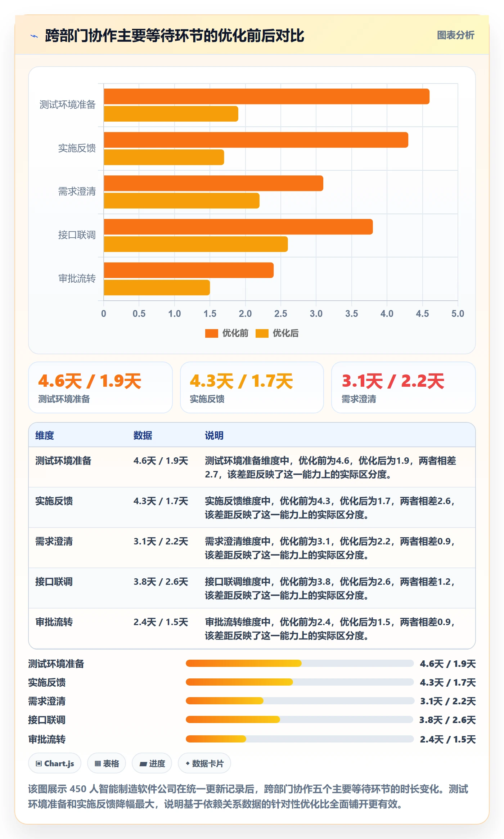Click the 需求澄清 progress bar
The image size is (504, 839).
[300, 701]
